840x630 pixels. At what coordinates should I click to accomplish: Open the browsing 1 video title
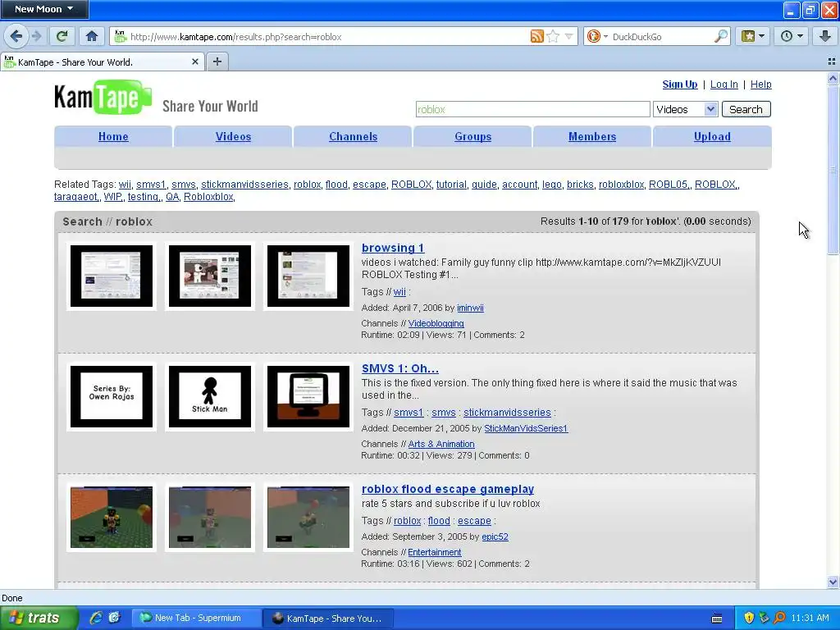393,248
